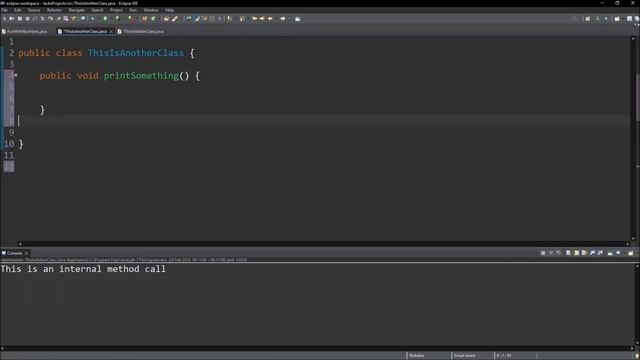Image resolution: width=640 pixels, height=360 pixels.
Task: Click the Run Last Tool icon with red toolbox
Action: [130, 19]
